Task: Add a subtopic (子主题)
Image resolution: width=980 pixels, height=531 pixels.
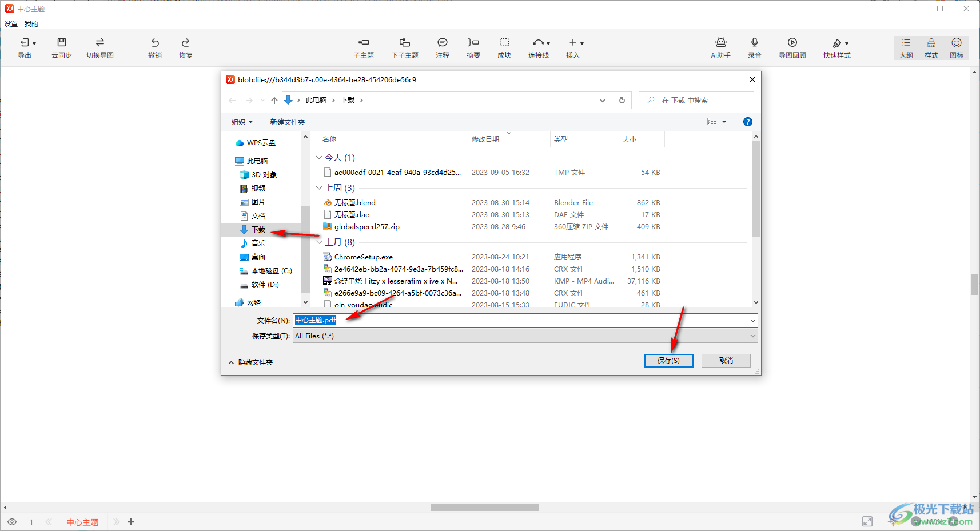Action: point(364,48)
